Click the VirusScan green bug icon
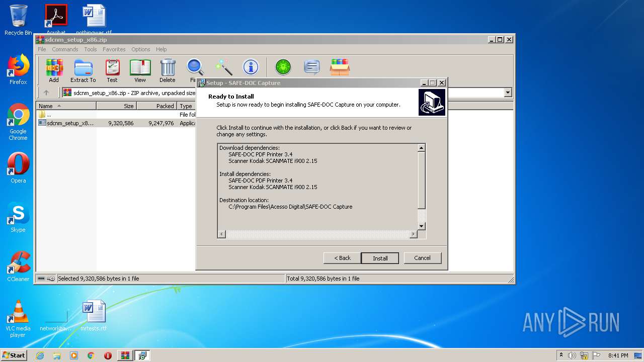Screen dimensions: 644x362 pyautogui.click(x=283, y=67)
